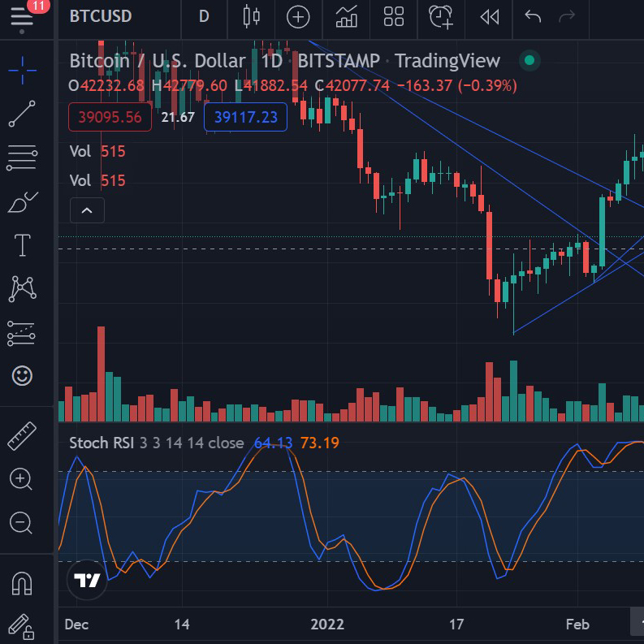Open the D timeframe interval selector
The image size is (644, 644).
click(204, 16)
